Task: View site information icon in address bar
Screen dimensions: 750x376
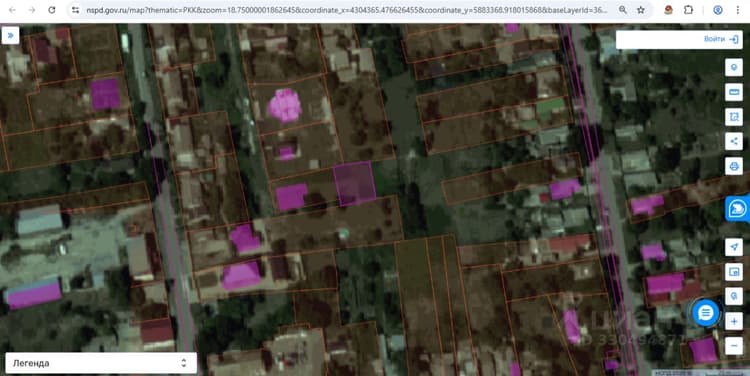Action: click(x=76, y=10)
